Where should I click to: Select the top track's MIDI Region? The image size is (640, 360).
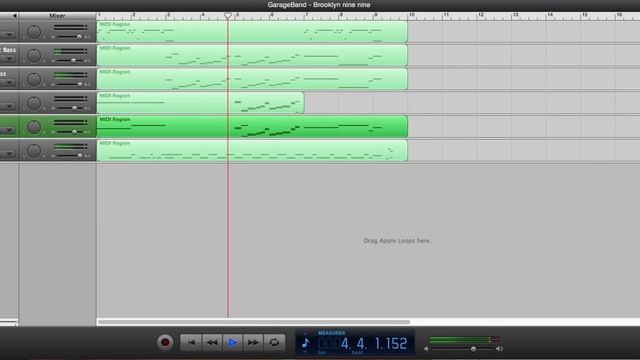click(252, 31)
